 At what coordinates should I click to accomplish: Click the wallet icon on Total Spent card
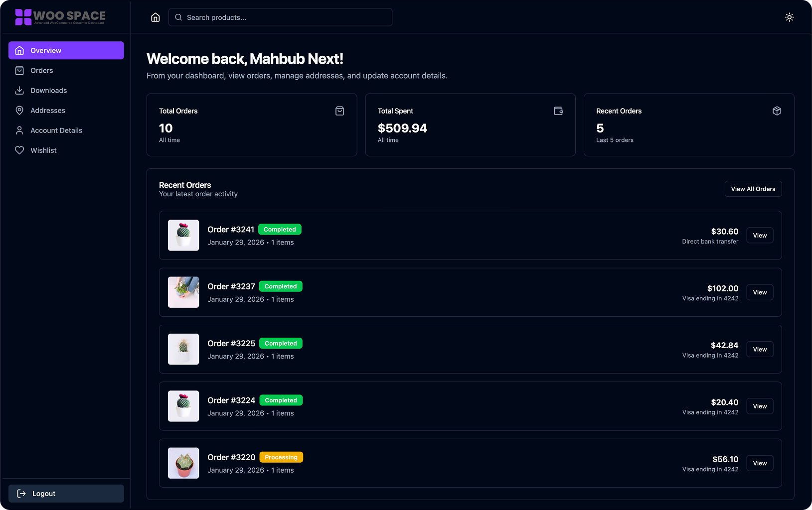558,111
